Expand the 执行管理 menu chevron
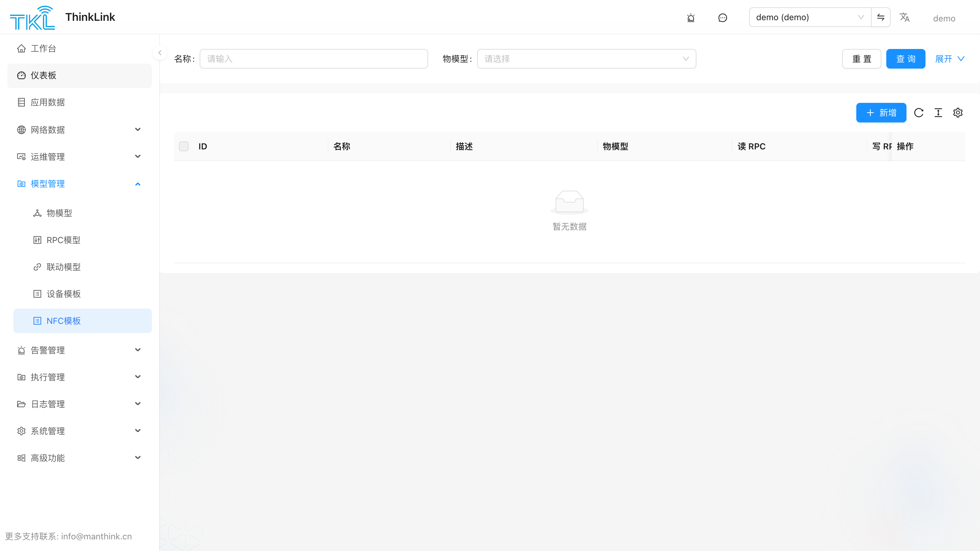980x551 pixels. click(x=138, y=377)
